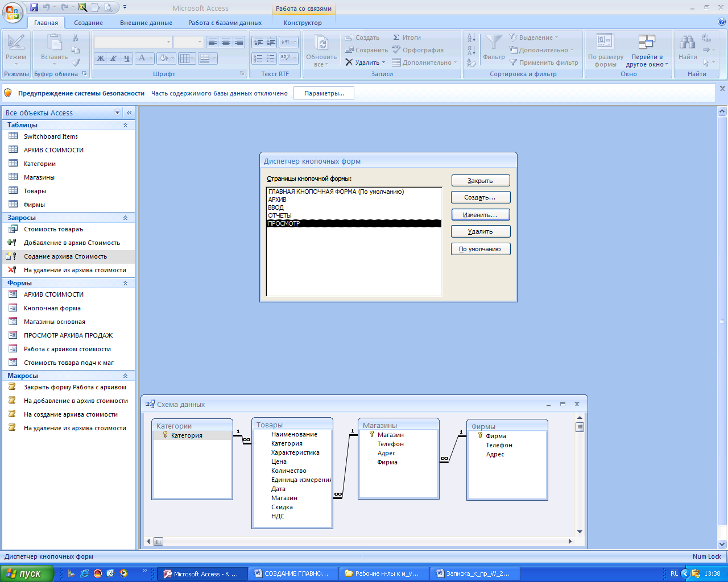Open the Товары table in navigation pane

35,191
